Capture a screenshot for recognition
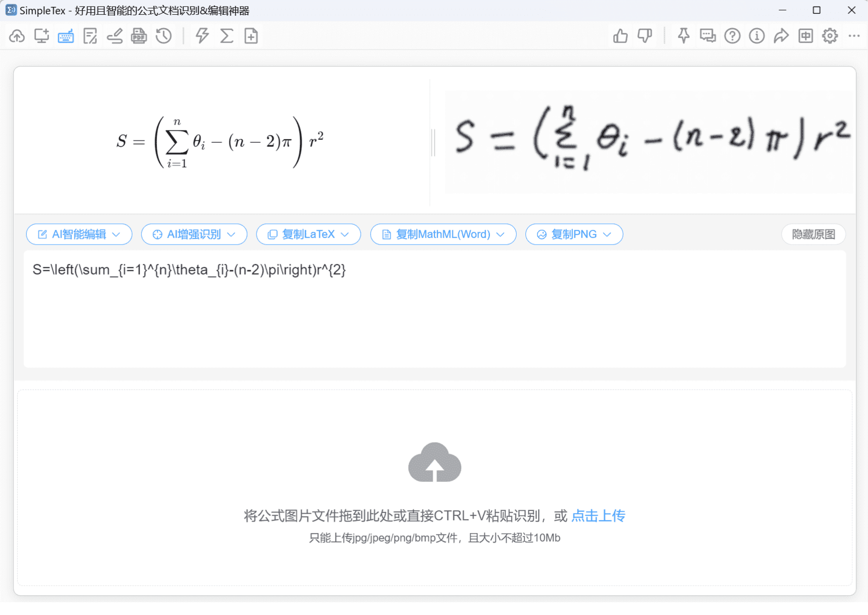Screen dimensions: 868x615 (x=41, y=36)
